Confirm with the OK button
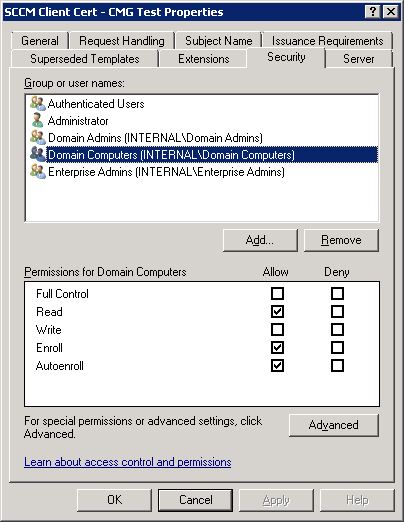404x522 pixels. point(114,500)
